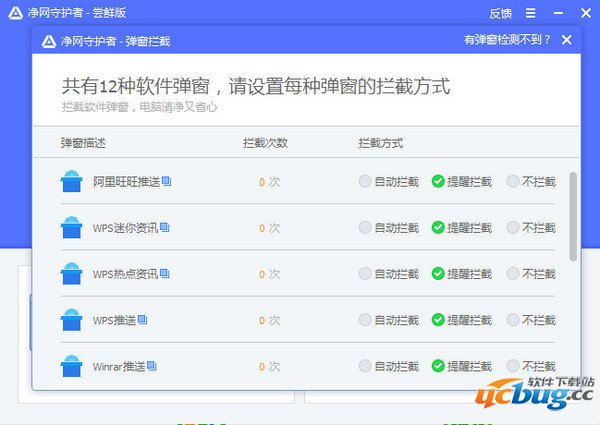
Task: Click the blue box icon beside Winrar推送
Action: [72, 366]
